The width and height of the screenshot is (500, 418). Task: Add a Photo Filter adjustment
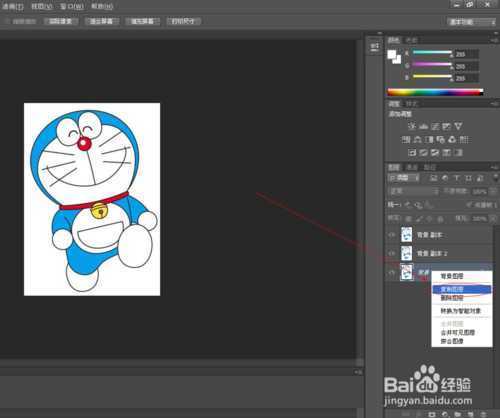(x=441, y=139)
